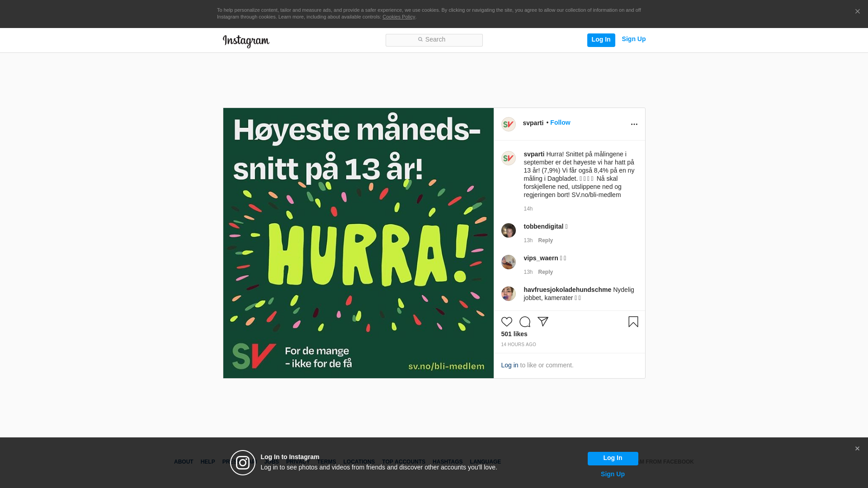The image size is (868, 488).
Task: Click the blue Log In header button
Action: coord(601,40)
